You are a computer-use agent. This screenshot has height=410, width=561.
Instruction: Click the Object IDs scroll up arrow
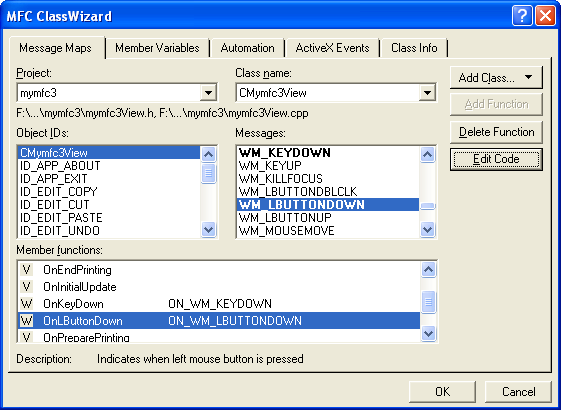pos(208,155)
